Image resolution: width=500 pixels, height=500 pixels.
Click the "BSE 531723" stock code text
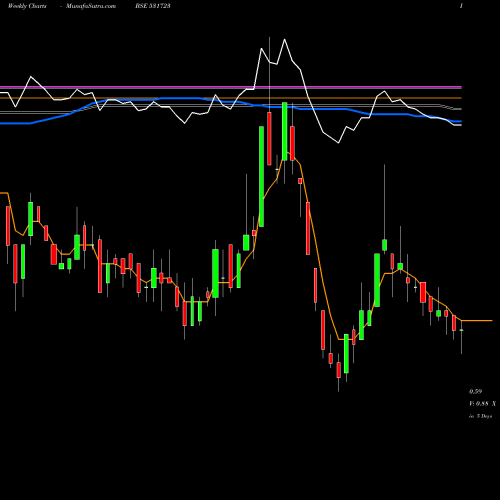[153, 6]
